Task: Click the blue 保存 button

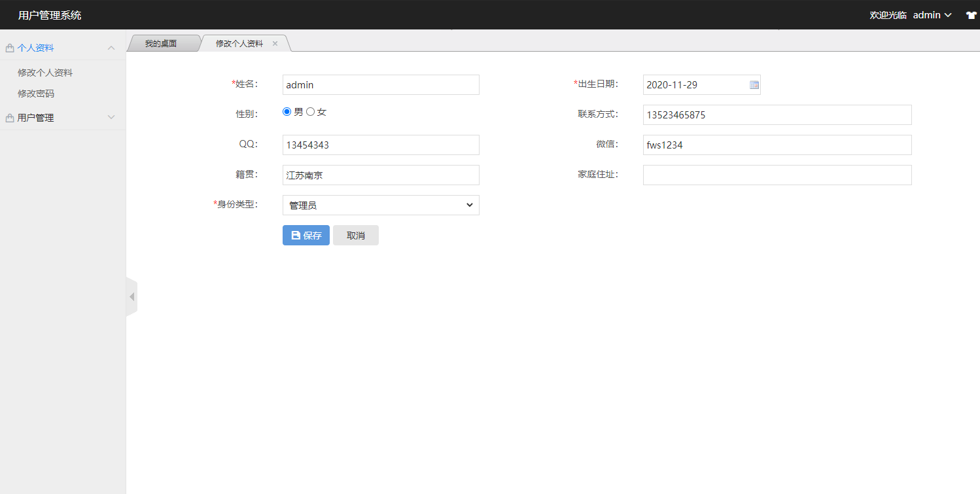Action: click(x=306, y=236)
